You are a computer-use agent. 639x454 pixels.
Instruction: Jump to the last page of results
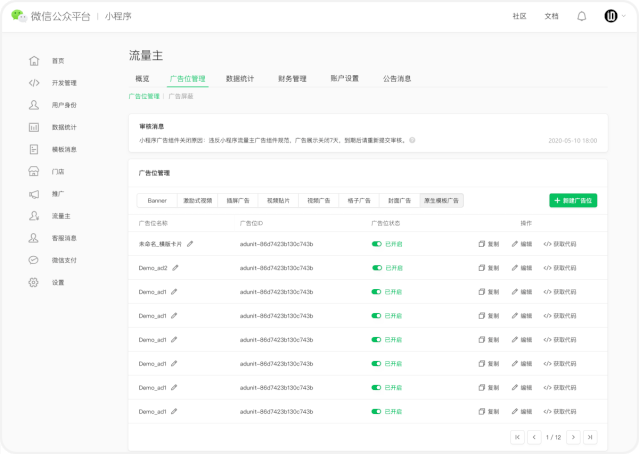point(590,437)
